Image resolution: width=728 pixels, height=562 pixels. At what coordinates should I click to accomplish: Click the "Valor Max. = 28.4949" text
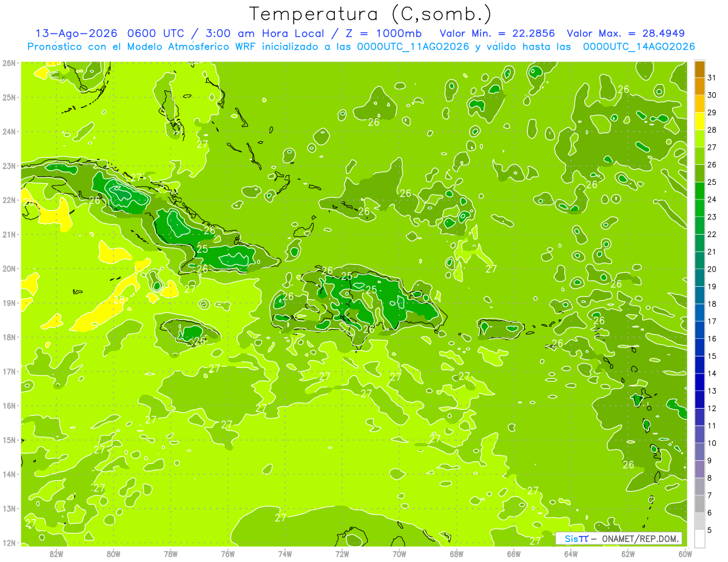pyautogui.click(x=625, y=33)
